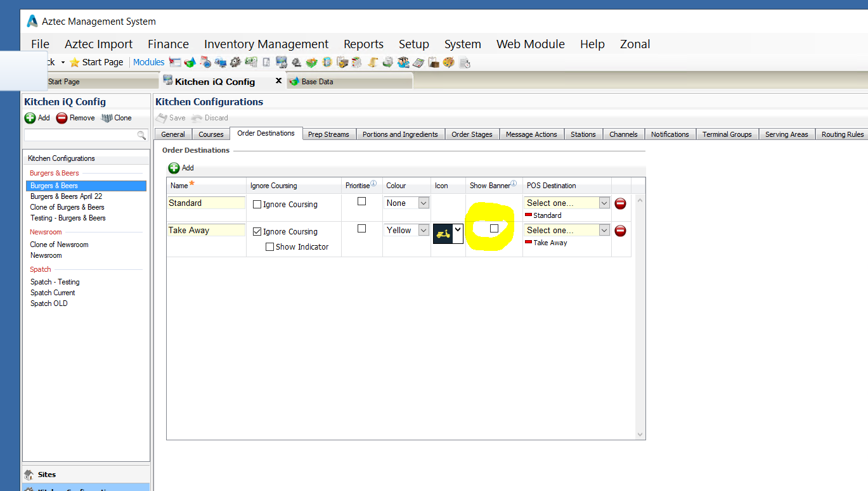The width and height of the screenshot is (868, 491).
Task: Switch to the Prep Streams tab
Action: pos(328,134)
